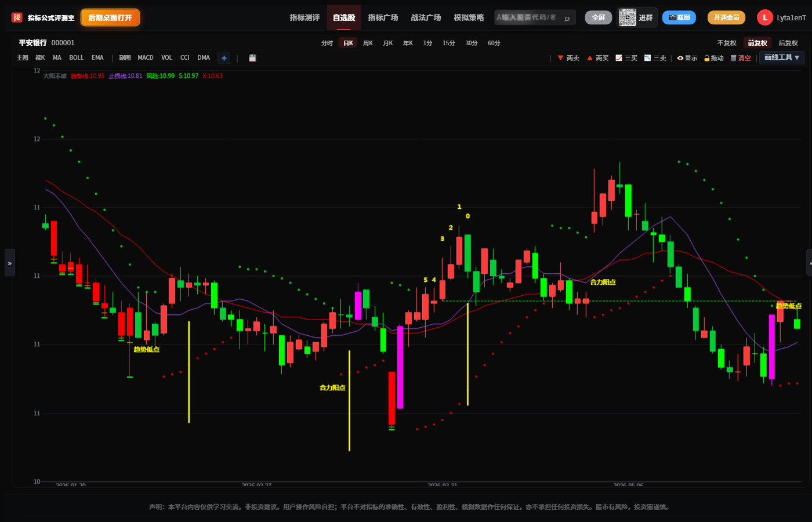Clear drawings with the 清空 trash icon
The width and height of the screenshot is (812, 522).
tap(741, 58)
